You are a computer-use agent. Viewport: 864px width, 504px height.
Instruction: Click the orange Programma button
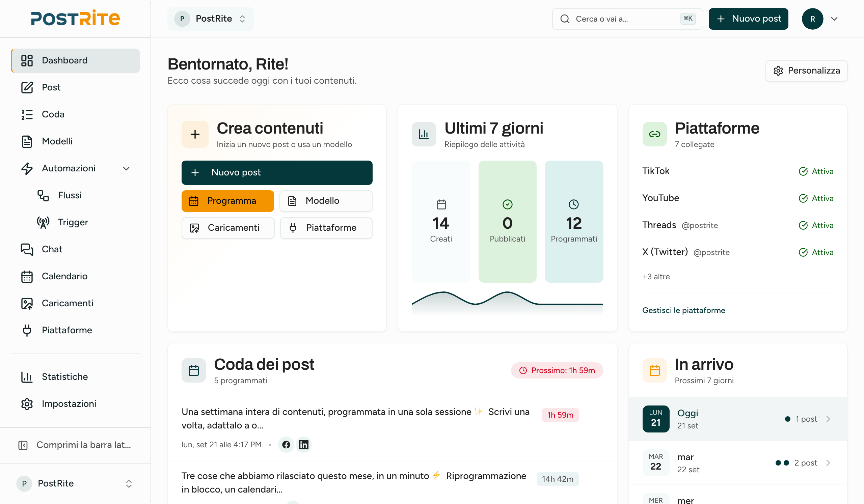[x=228, y=201]
